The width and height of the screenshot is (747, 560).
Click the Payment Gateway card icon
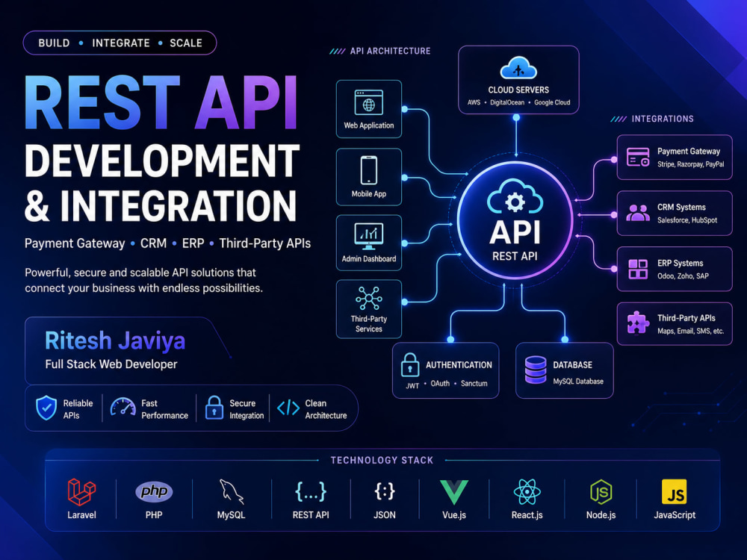tap(638, 157)
